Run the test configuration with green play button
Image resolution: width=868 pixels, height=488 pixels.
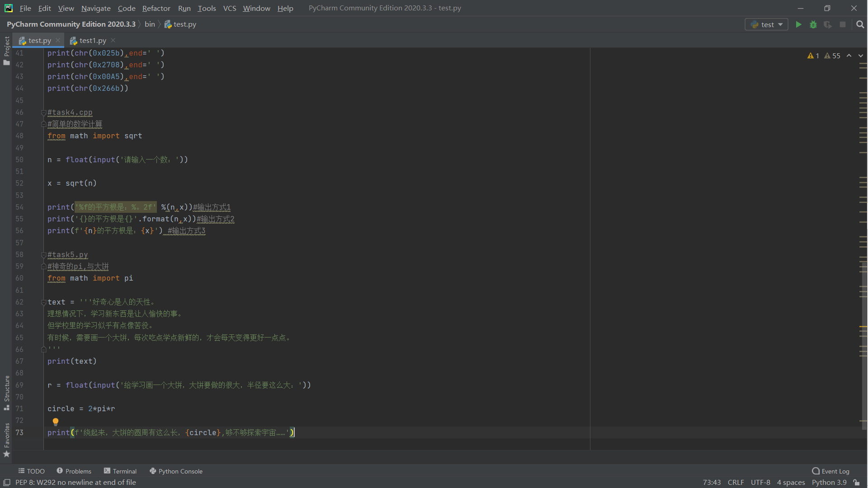pyautogui.click(x=798, y=24)
